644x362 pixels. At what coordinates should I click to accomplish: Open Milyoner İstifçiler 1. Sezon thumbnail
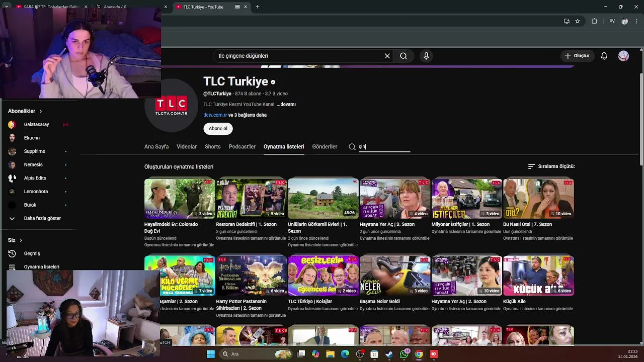pyautogui.click(x=466, y=198)
